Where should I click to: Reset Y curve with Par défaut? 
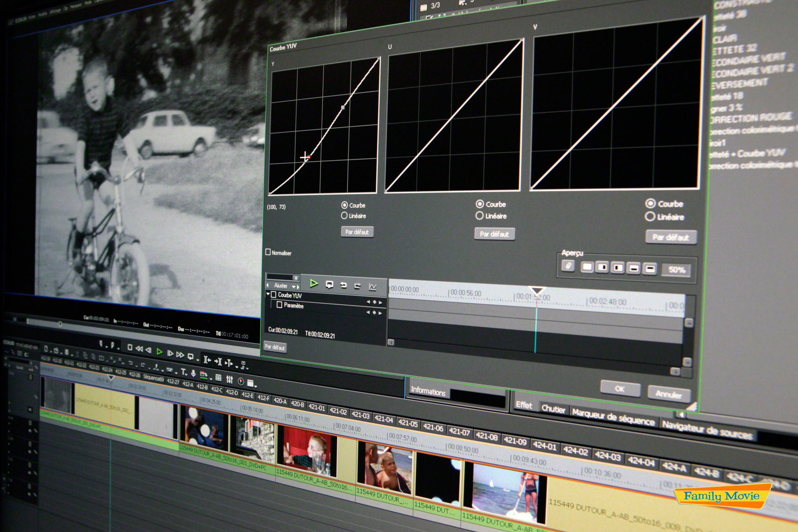[357, 232]
